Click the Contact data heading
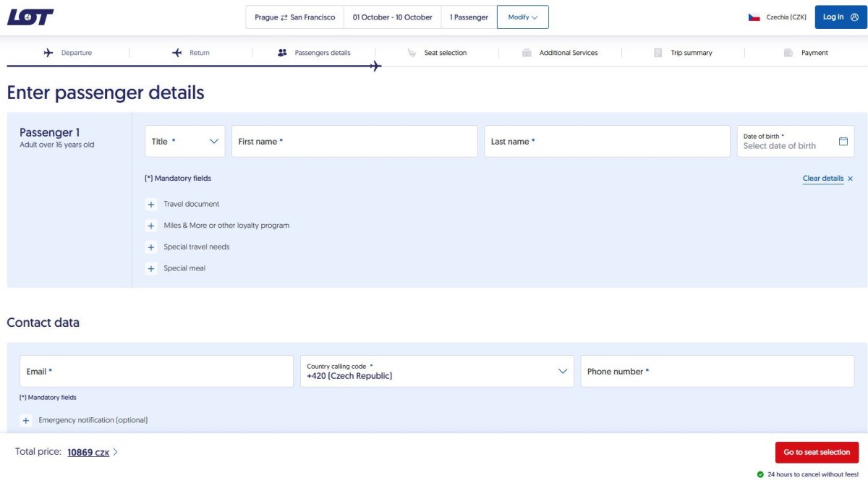The image size is (868, 483). (x=43, y=322)
